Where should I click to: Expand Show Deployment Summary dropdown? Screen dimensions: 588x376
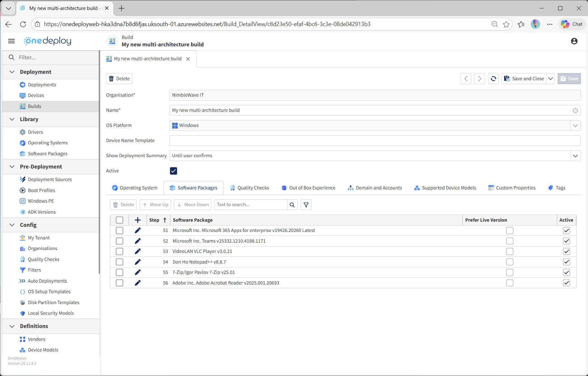[x=575, y=156]
